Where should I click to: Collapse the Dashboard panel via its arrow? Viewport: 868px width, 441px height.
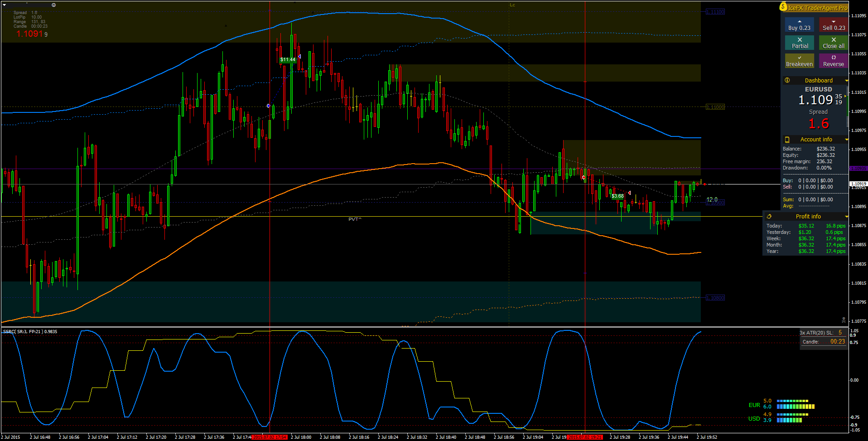(846, 81)
